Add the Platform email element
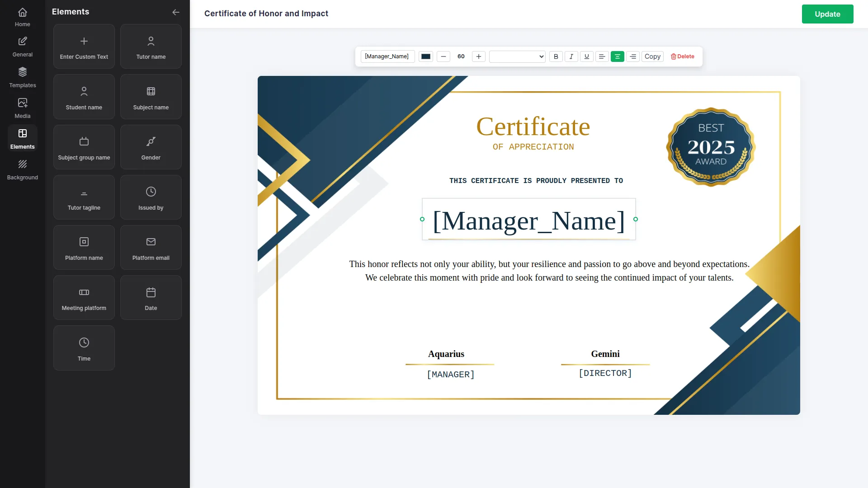 pos(151,247)
